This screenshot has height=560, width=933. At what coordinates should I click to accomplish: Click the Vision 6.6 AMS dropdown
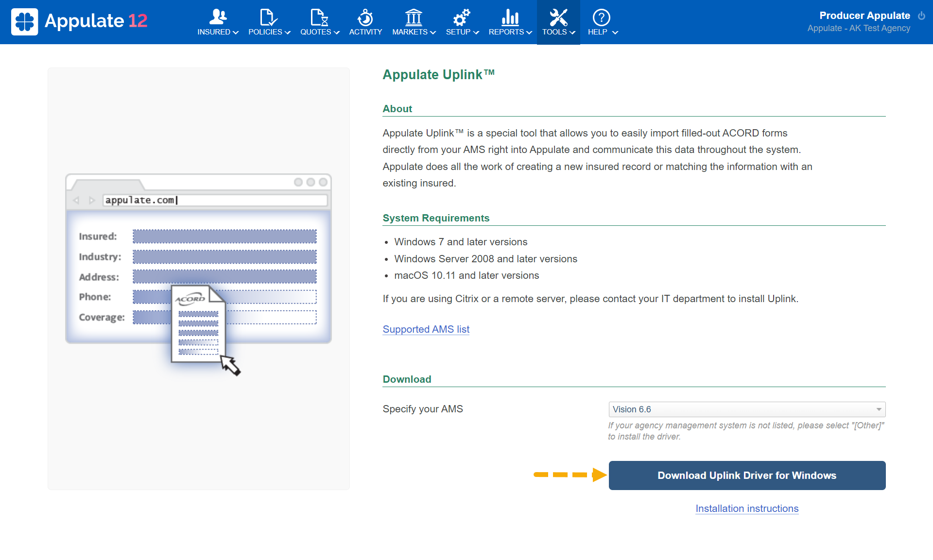click(747, 409)
